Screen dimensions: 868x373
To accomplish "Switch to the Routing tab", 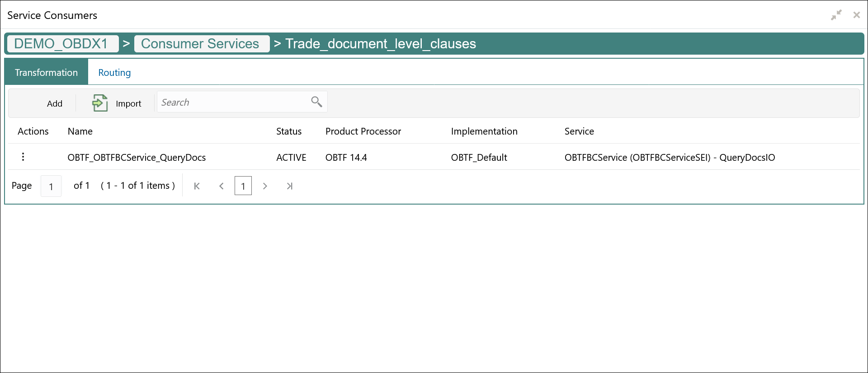I will [114, 72].
